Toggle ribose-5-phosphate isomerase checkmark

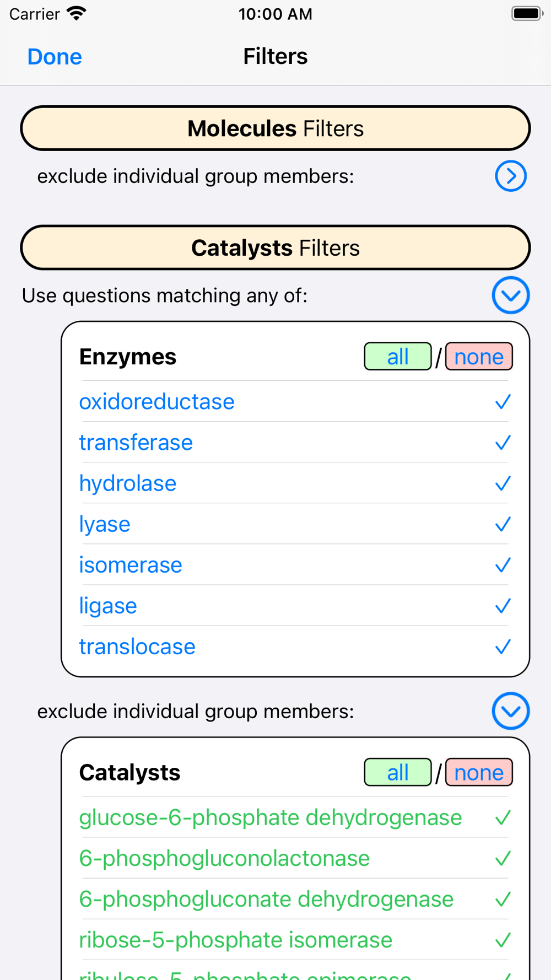(503, 940)
